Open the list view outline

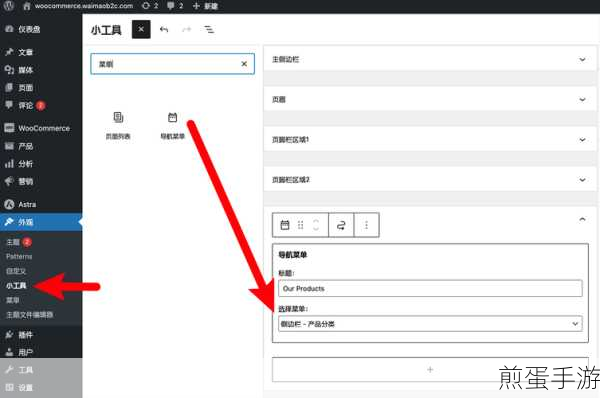click(x=209, y=29)
